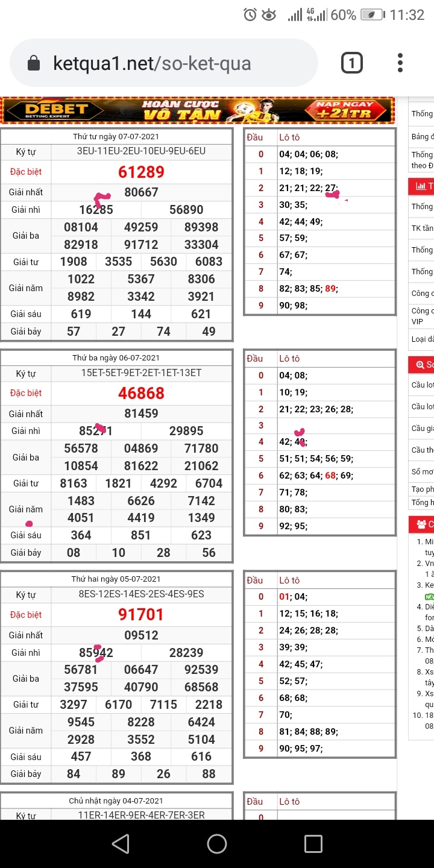Viewport: 434px width, 868px height.
Task: Tap the bar chart icon in red sidebar header
Action: pyautogui.click(x=421, y=187)
